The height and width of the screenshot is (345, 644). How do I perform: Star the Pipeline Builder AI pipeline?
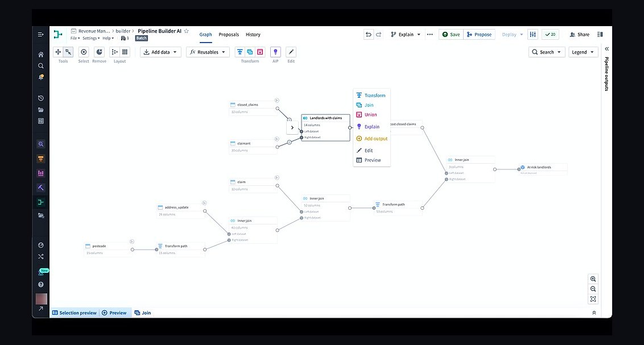click(187, 31)
